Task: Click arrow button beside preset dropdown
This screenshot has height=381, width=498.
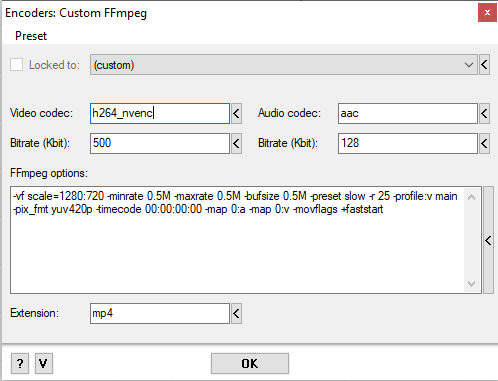Action: tap(484, 65)
